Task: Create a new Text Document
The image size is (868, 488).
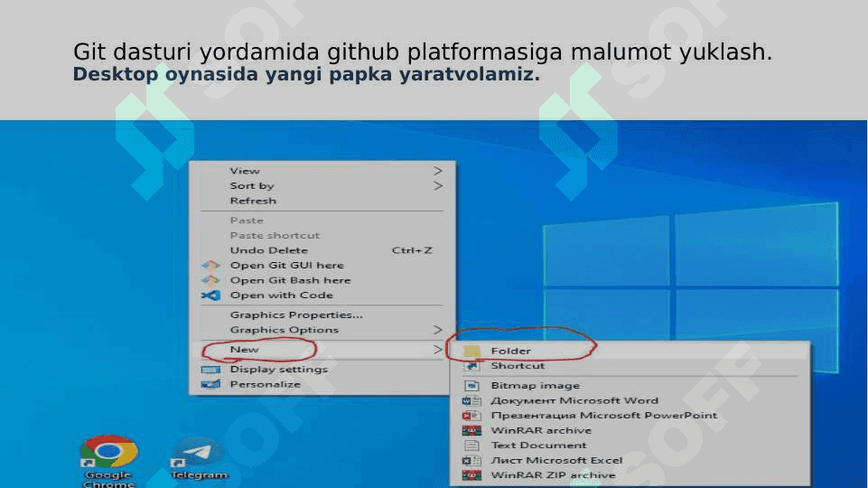Action: (630, 446)
